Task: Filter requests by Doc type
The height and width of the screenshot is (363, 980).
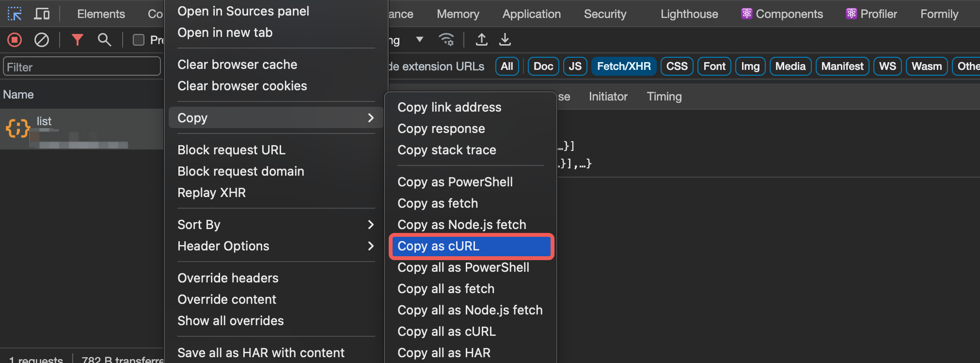Action: tap(543, 66)
